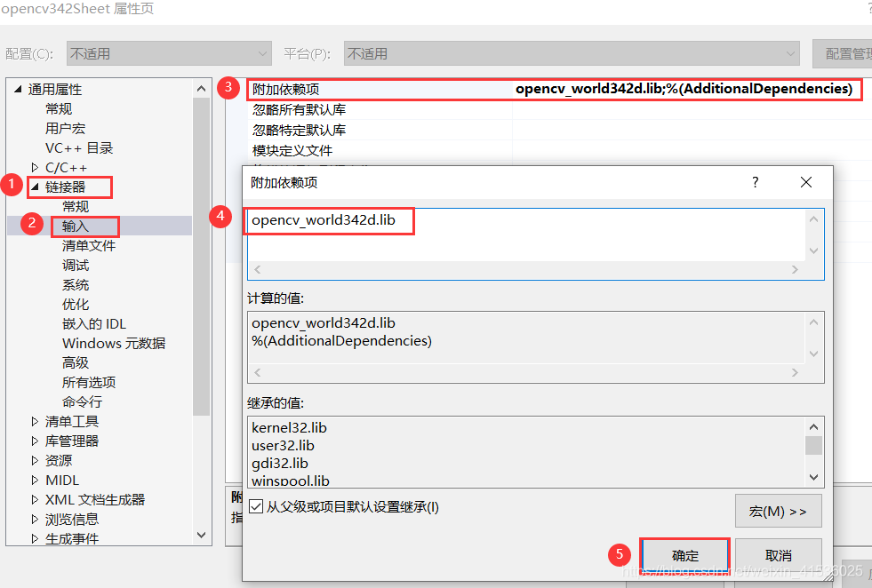872x588 pixels.
Task: Click the opencv_world342d.lib edit field
Action: (526, 234)
